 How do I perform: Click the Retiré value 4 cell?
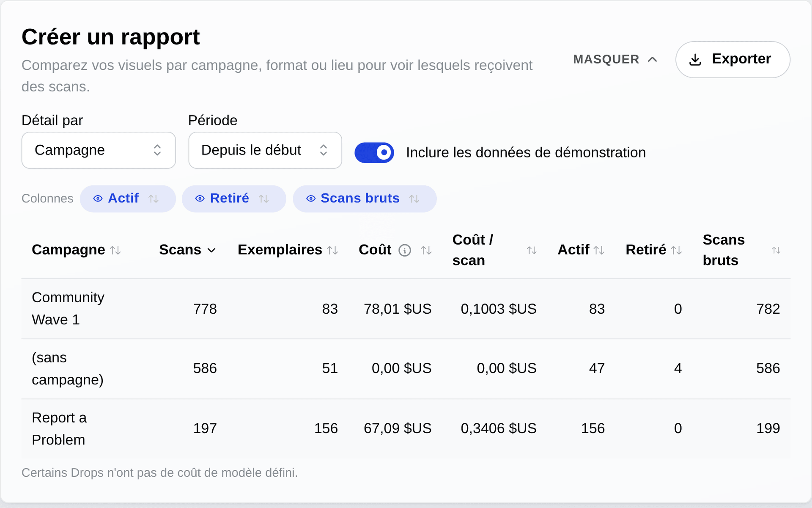pyautogui.click(x=678, y=368)
